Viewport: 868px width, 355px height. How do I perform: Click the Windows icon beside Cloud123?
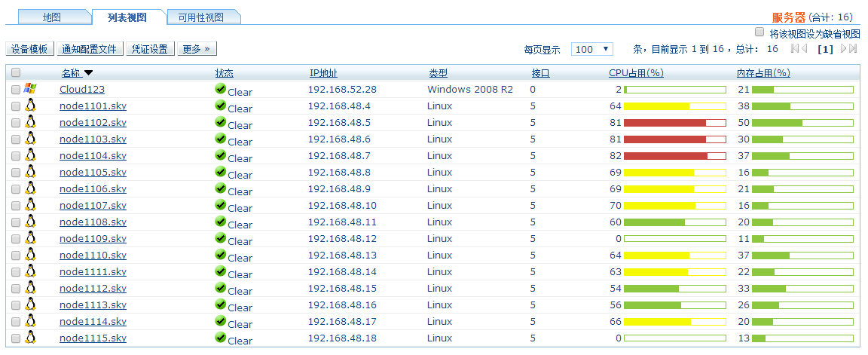[x=30, y=89]
